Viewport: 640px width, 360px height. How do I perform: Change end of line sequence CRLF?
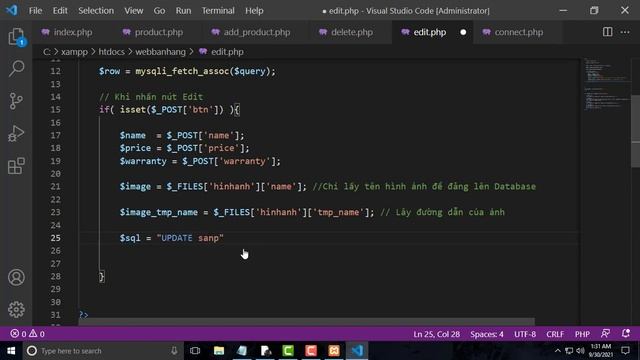[555, 334]
